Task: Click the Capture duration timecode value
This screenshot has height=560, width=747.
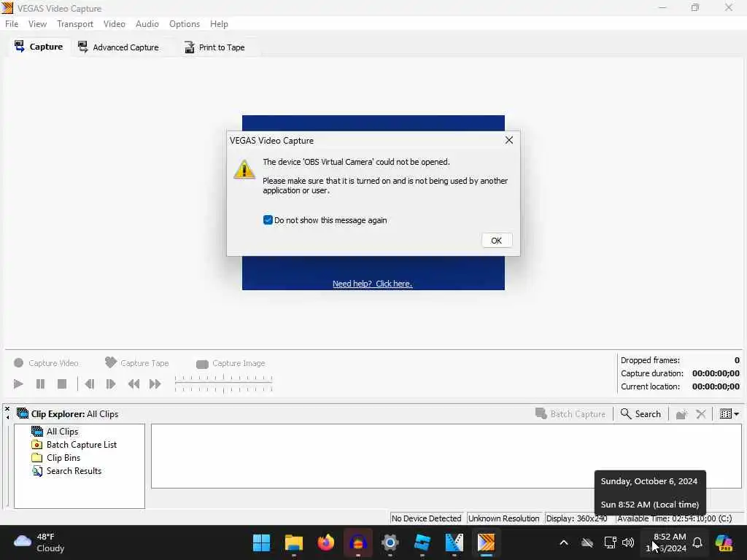Action: tap(716, 373)
